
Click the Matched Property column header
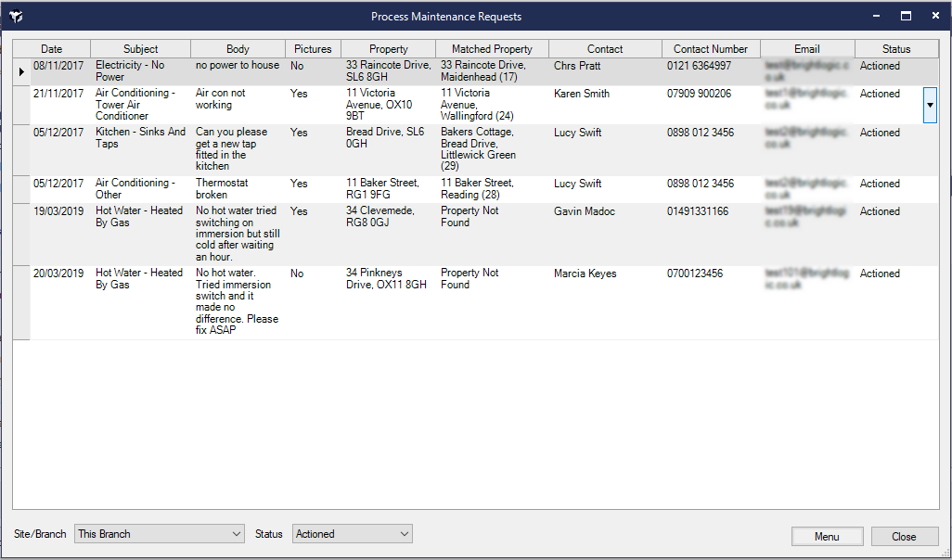(492, 49)
